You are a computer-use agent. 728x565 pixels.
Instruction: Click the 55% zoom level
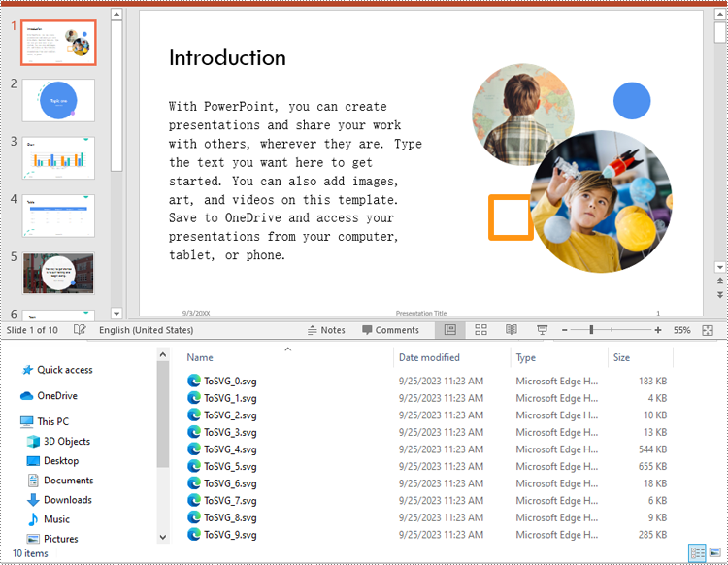click(x=681, y=330)
